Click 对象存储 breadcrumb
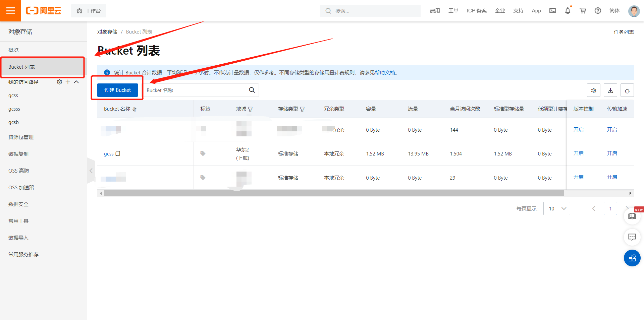The width and height of the screenshot is (644, 320). [x=107, y=31]
